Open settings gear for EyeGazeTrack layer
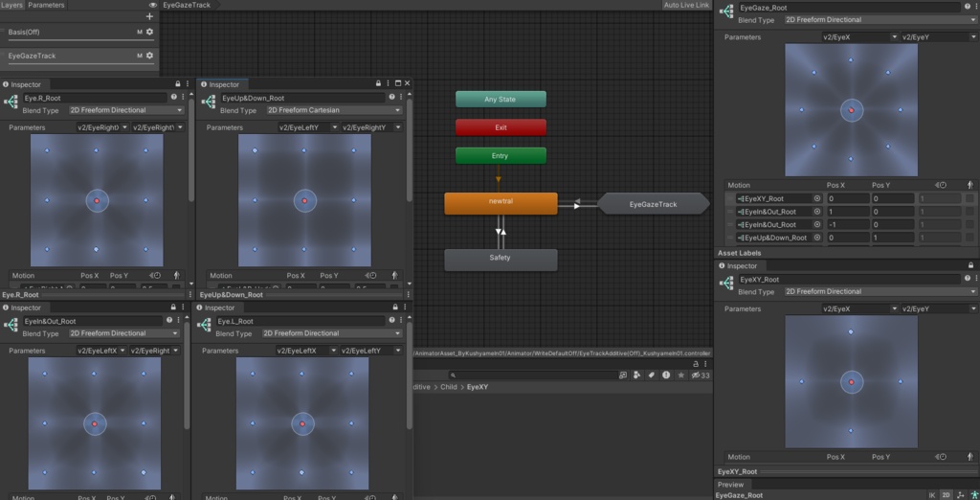The height and width of the screenshot is (500, 980). (149, 57)
